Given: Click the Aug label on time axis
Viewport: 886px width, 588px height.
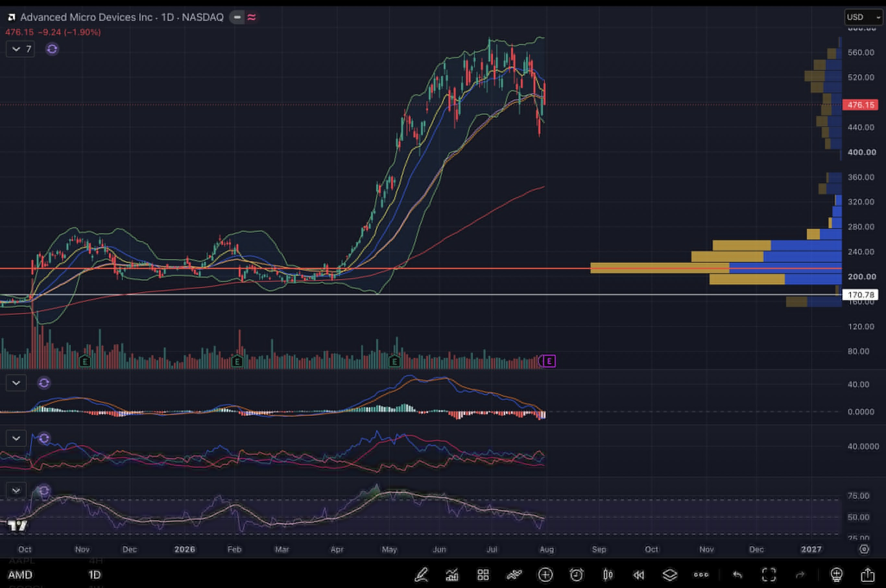Looking at the screenshot, I should [546, 549].
